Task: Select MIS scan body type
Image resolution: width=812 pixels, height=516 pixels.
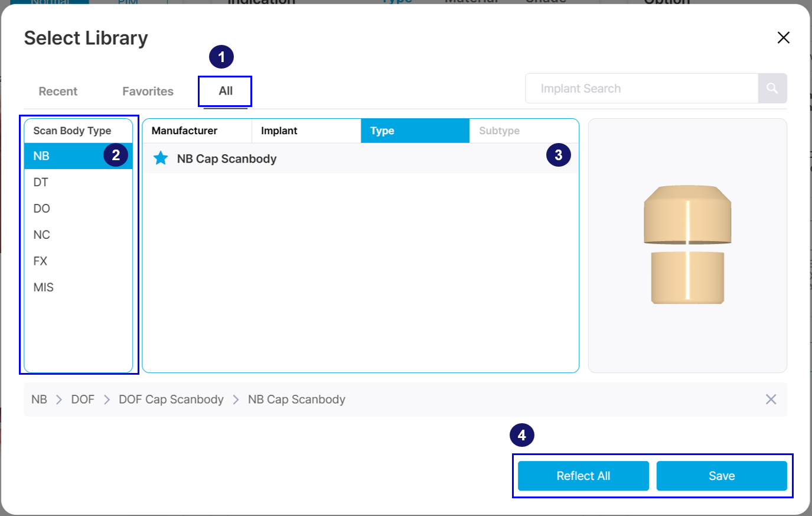Action: (x=79, y=287)
